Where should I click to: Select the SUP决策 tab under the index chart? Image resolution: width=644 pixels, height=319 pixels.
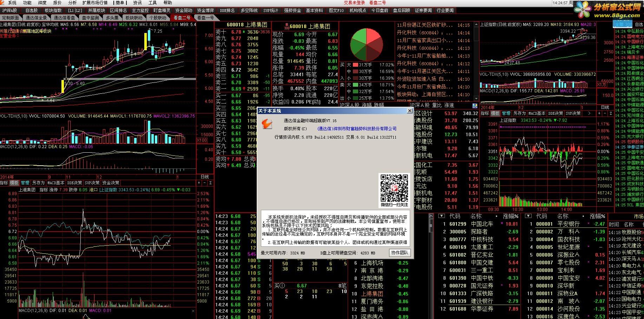(573, 113)
